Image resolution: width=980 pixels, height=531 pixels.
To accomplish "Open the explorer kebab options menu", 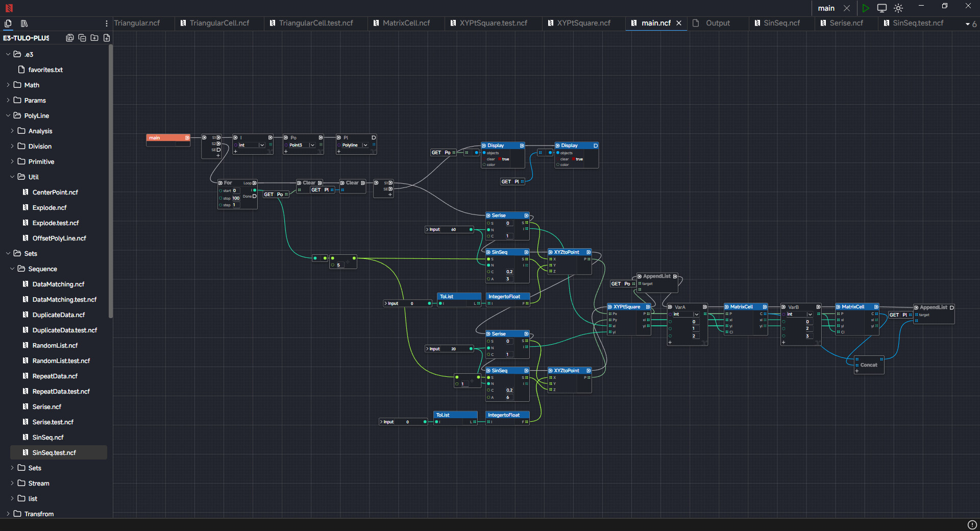I will tap(106, 23).
